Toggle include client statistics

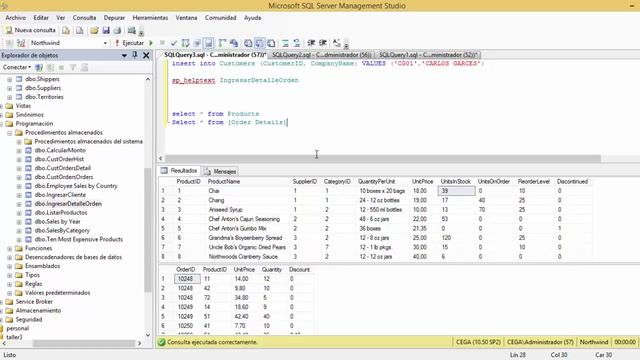tap(234, 43)
